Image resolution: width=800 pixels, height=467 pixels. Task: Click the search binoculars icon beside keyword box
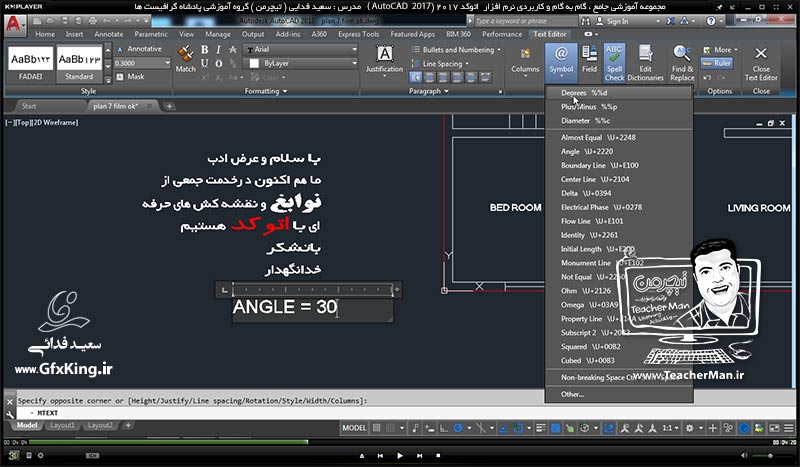(585, 21)
